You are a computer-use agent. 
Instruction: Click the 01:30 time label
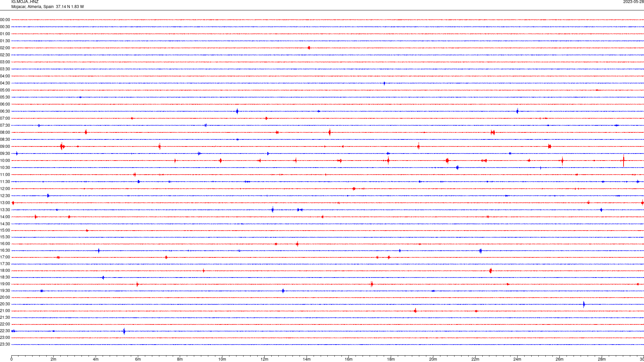click(5, 41)
